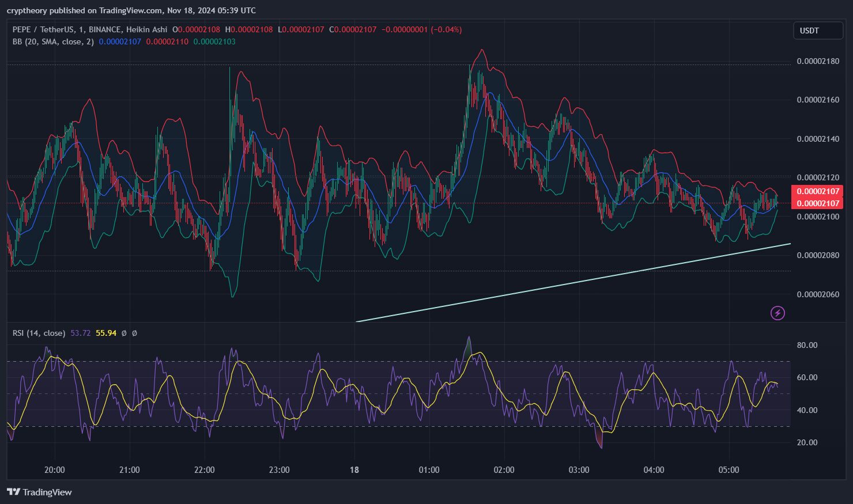Click the purple RSI value 53.72
The height and width of the screenshot is (504, 853).
(80, 333)
